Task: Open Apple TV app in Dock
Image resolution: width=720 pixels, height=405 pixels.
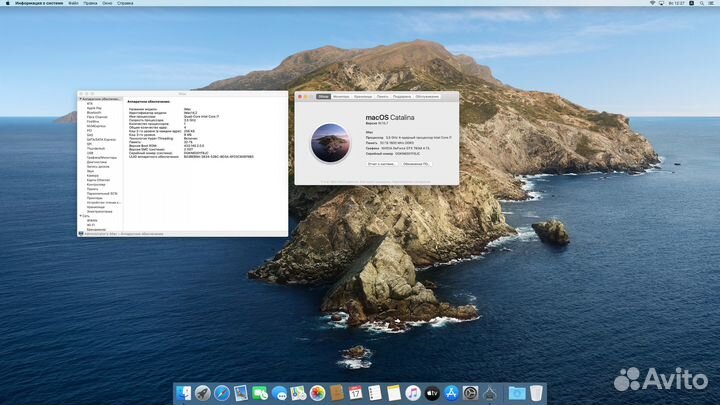Action: click(x=432, y=393)
